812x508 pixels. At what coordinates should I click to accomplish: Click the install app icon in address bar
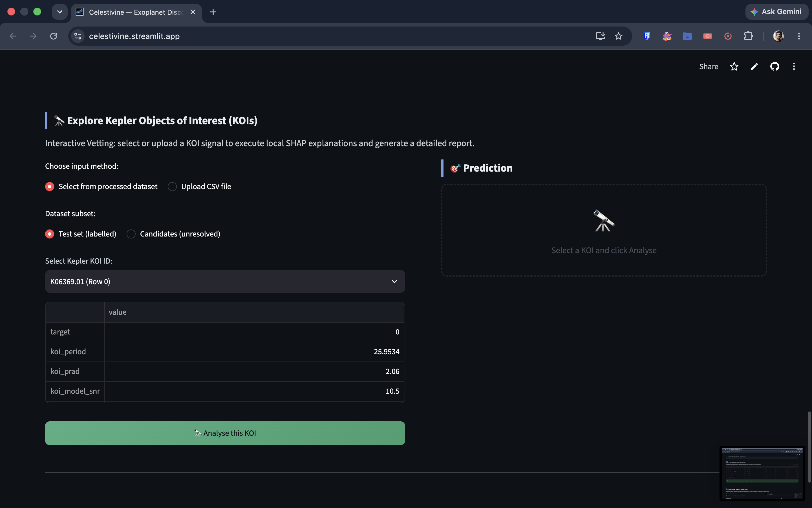tap(600, 36)
